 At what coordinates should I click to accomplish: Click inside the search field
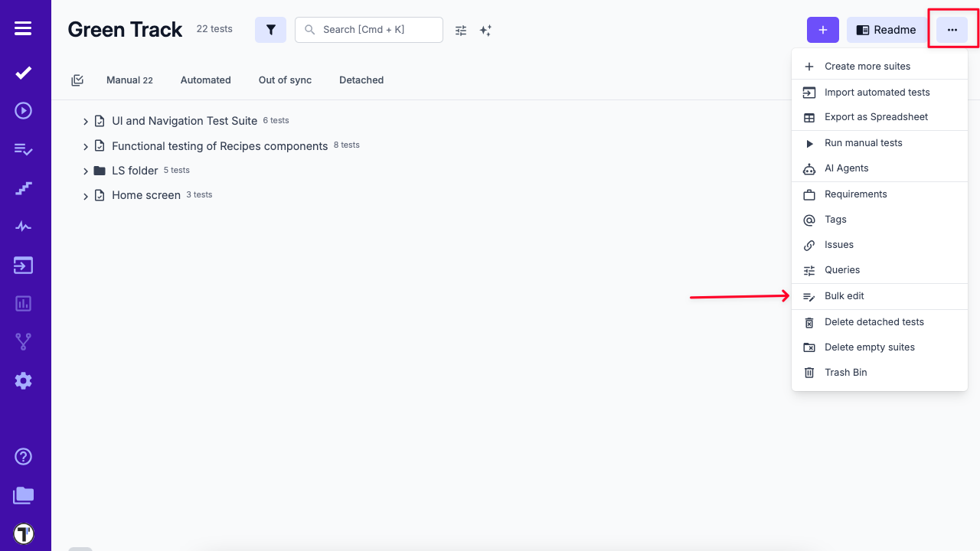(x=368, y=29)
